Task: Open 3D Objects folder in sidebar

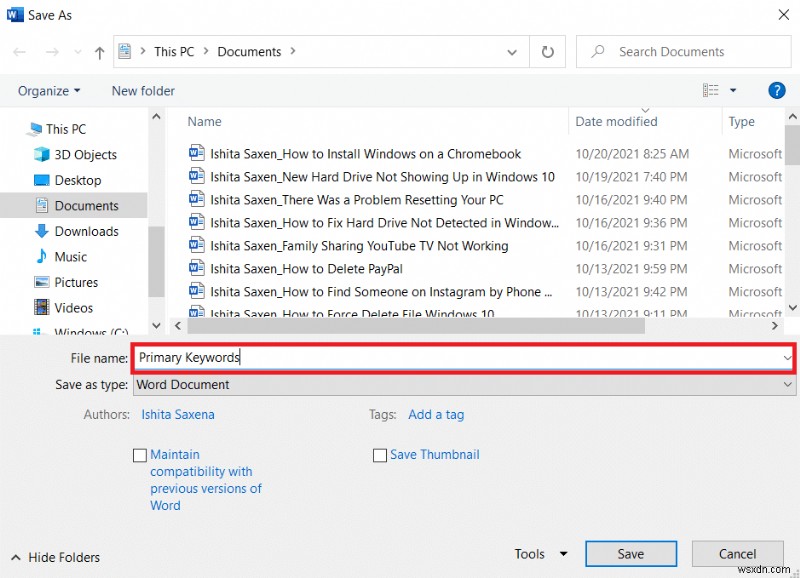Action: pos(85,155)
